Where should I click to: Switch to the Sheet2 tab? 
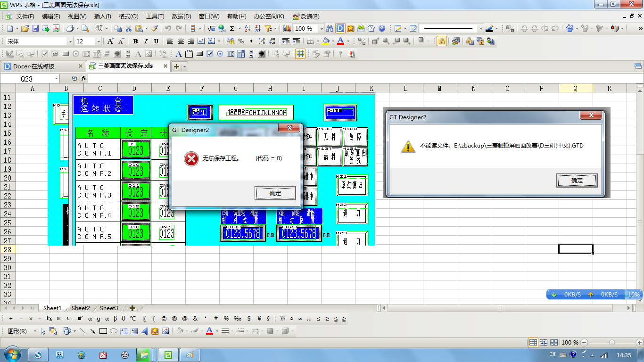click(81, 308)
